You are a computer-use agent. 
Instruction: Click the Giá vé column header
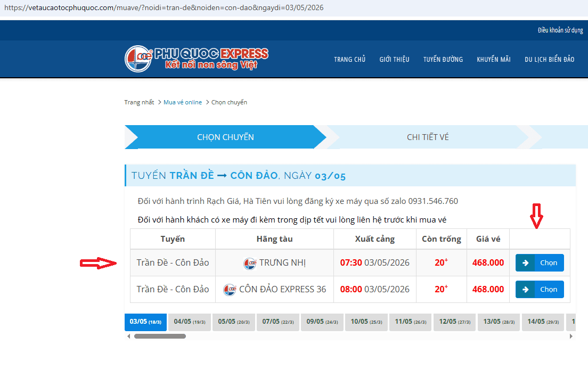tap(488, 239)
